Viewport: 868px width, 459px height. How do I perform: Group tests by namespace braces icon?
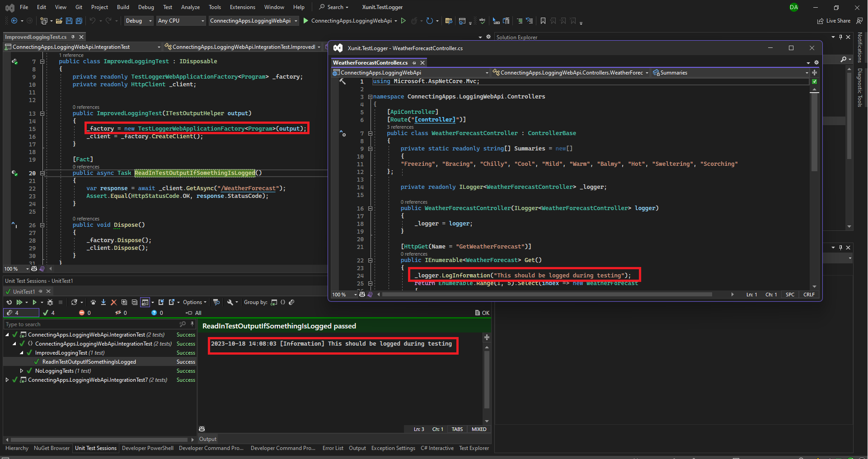(x=283, y=302)
